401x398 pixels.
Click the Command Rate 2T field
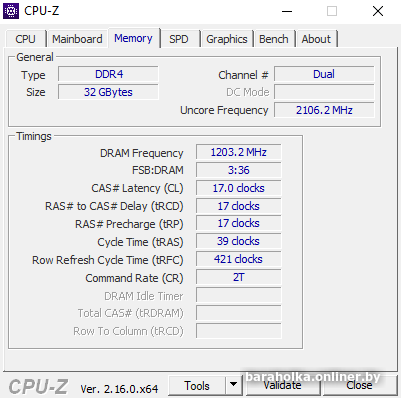(x=239, y=277)
